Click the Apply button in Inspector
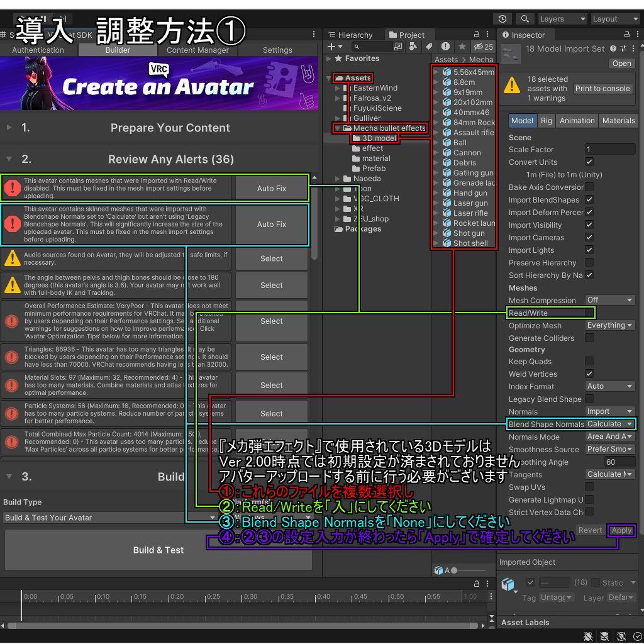The width and height of the screenshot is (644, 644). tap(621, 530)
